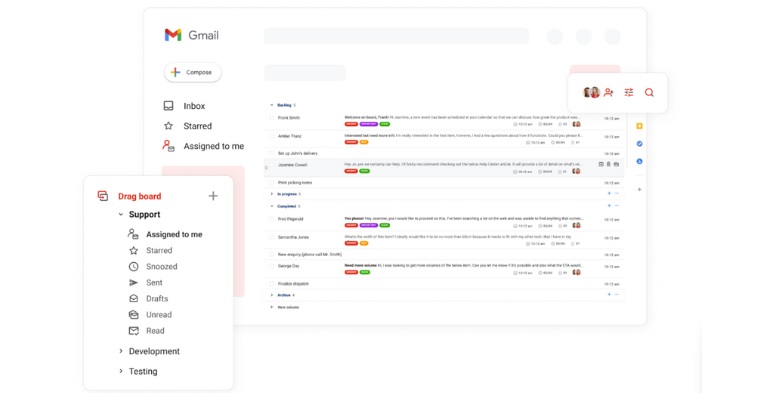This screenshot has width=760, height=400.
Task: Collapse the Support board
Action: point(121,214)
